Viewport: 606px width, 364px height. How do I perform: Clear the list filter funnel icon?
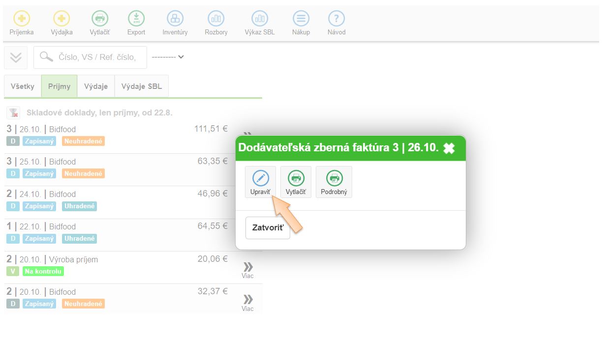[x=13, y=113]
